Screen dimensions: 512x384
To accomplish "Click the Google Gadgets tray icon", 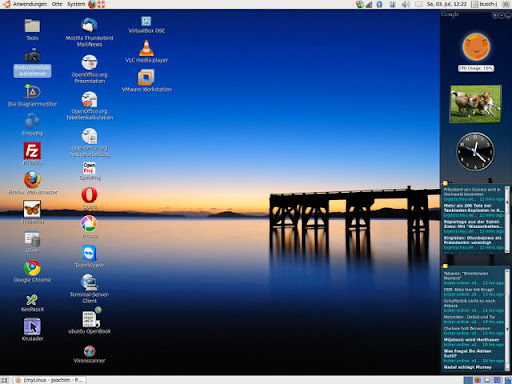I will click(x=360, y=4).
